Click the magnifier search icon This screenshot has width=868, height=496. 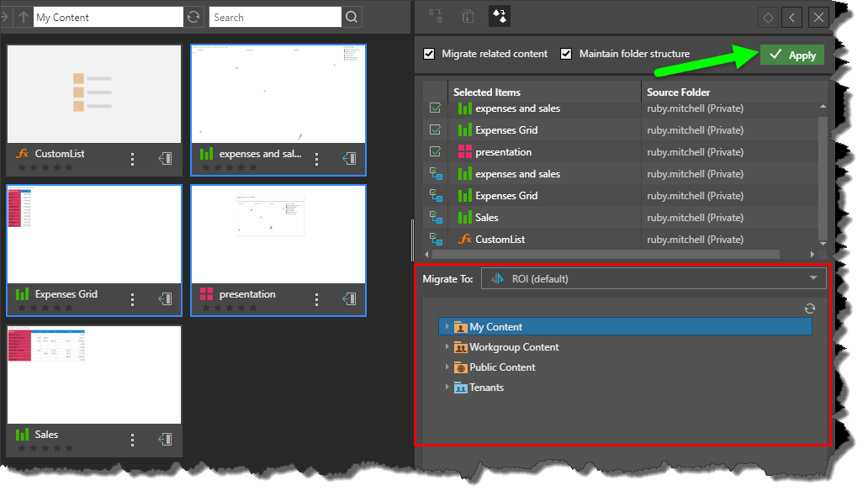352,17
